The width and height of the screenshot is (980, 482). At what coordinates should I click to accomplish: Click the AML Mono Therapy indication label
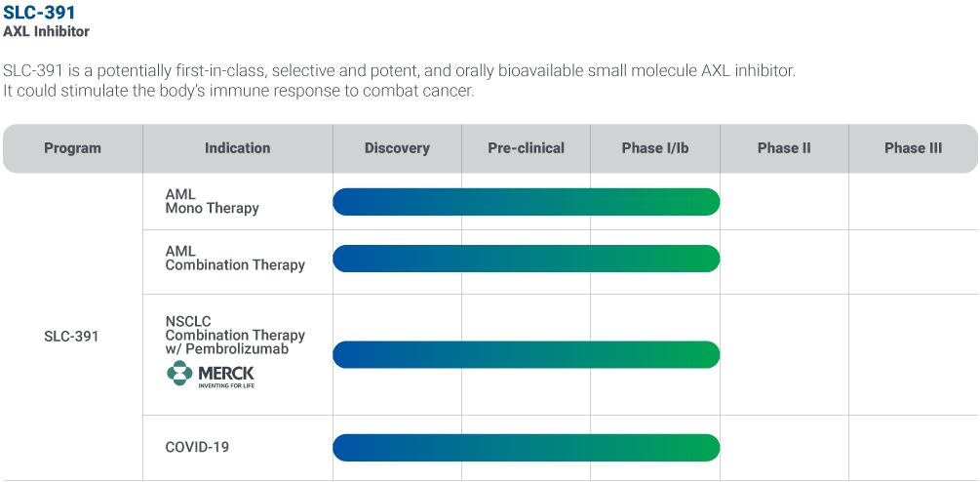pyautogui.click(x=212, y=201)
